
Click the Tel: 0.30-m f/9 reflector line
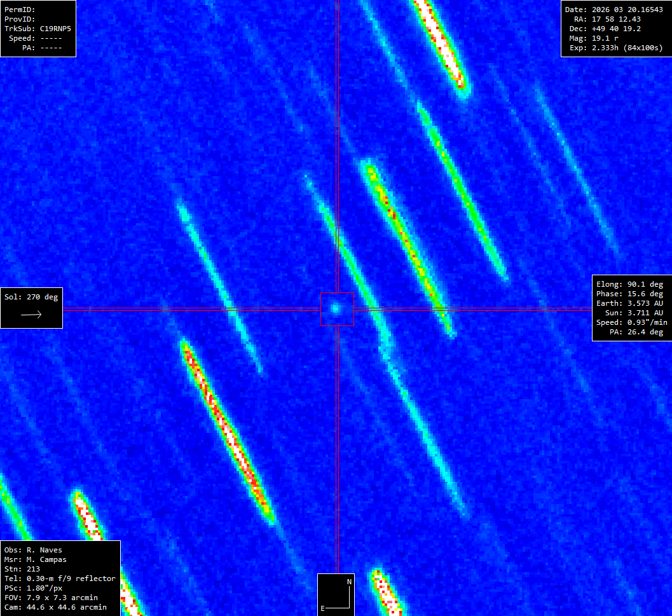[60, 578]
